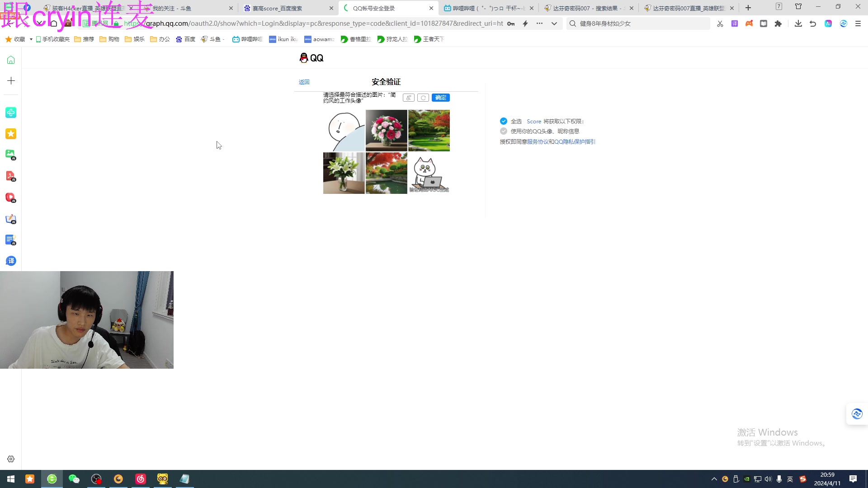Open the 服务协议 link
Image resolution: width=868 pixels, height=488 pixels.
tap(538, 141)
